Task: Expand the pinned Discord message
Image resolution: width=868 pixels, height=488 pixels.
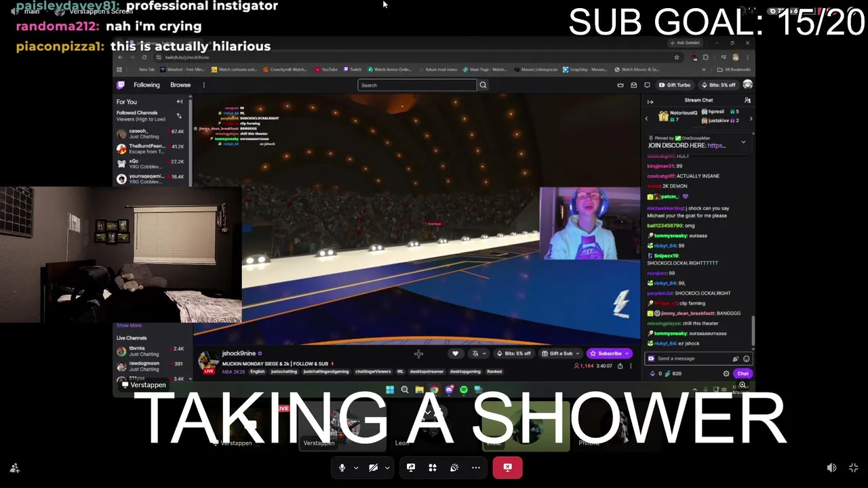Action: tap(743, 142)
